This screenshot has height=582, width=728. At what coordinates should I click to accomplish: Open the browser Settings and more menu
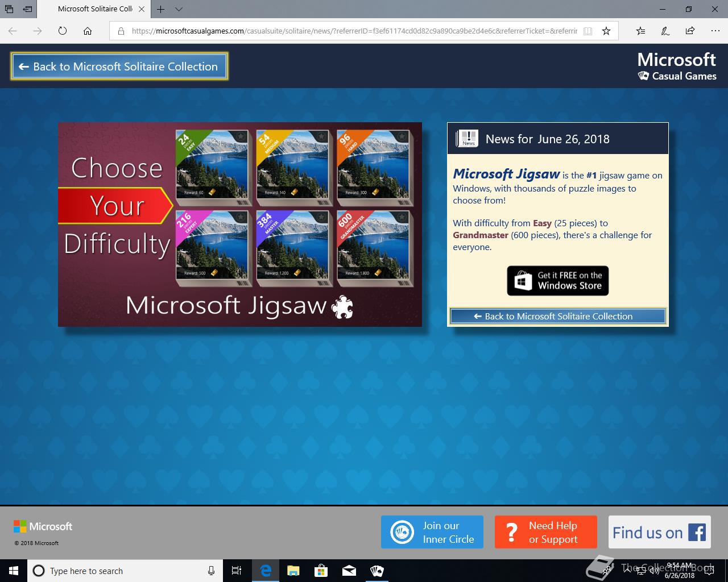(715, 31)
